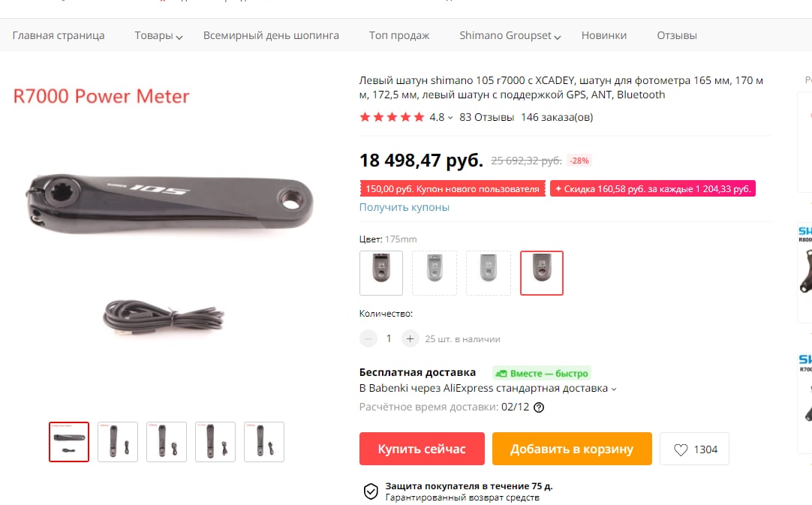Click the Добавить в корзину button

(x=572, y=449)
